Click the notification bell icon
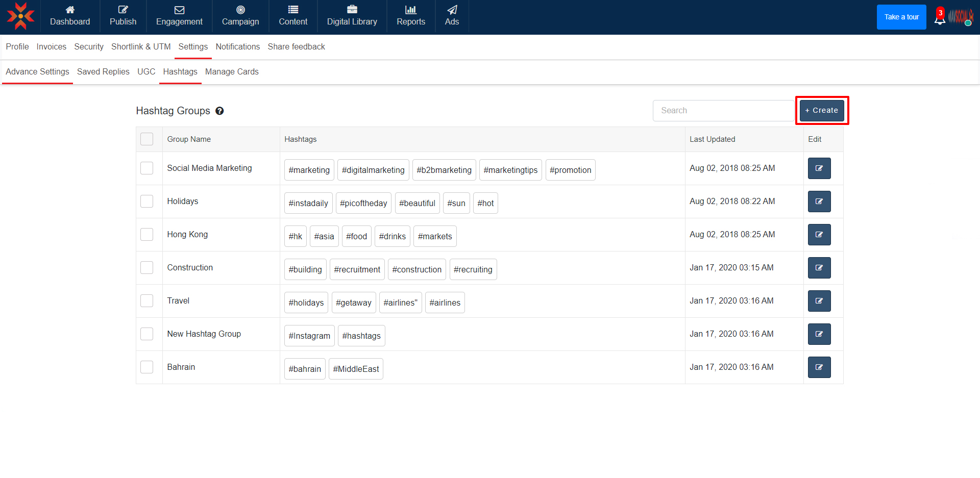This screenshot has height=478, width=980. point(939,18)
